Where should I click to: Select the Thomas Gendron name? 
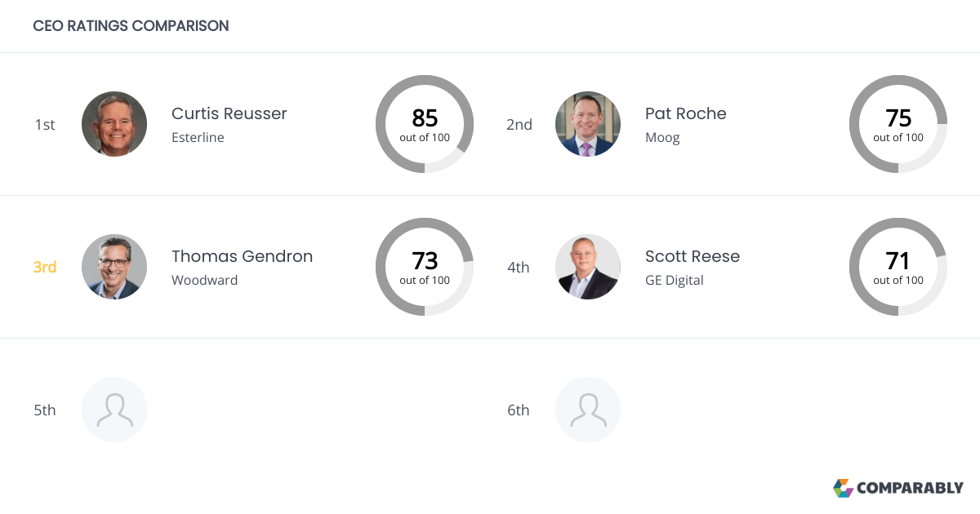tap(242, 256)
